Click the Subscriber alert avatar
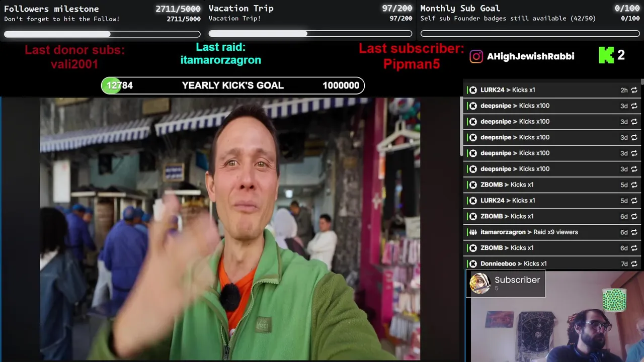 480,284
